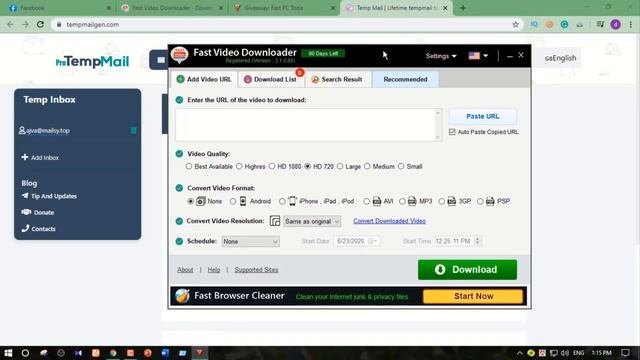Click the Android phone icon
640x360 pixels.
243,201
